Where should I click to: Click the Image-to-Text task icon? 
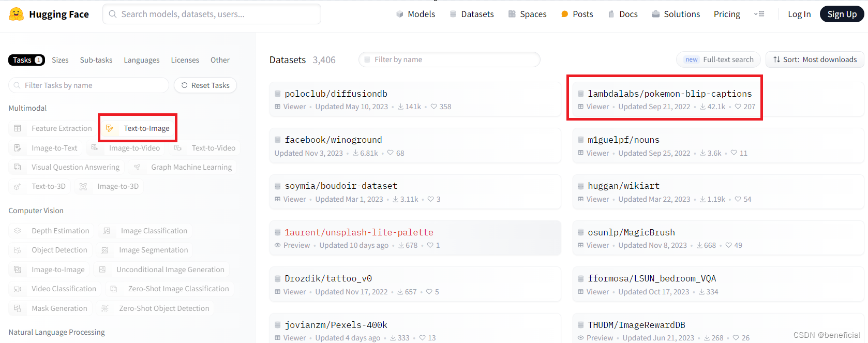click(x=18, y=148)
